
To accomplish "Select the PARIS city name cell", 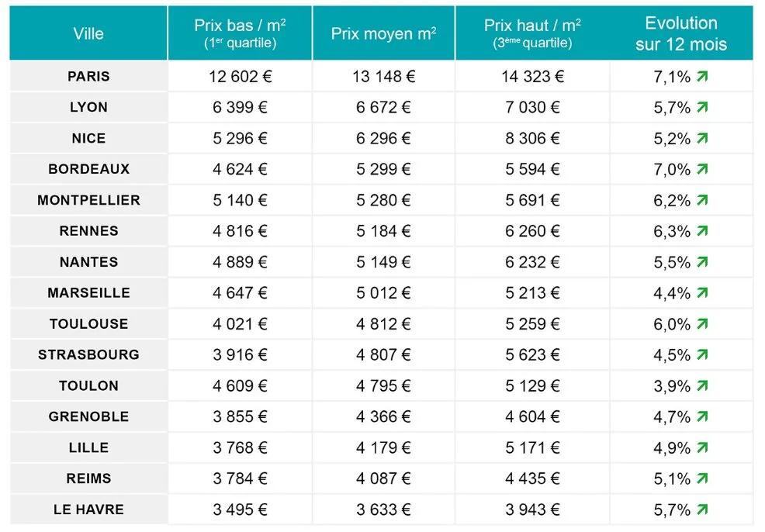I will [x=88, y=76].
